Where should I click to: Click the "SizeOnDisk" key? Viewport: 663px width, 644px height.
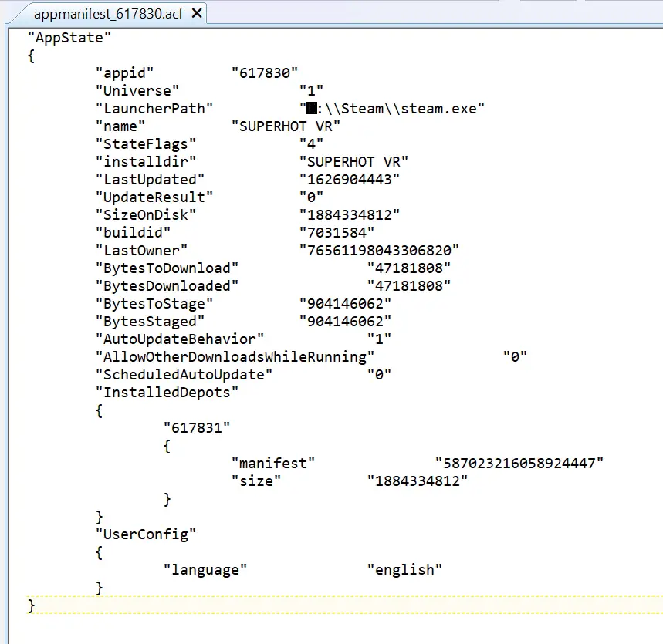(146, 215)
